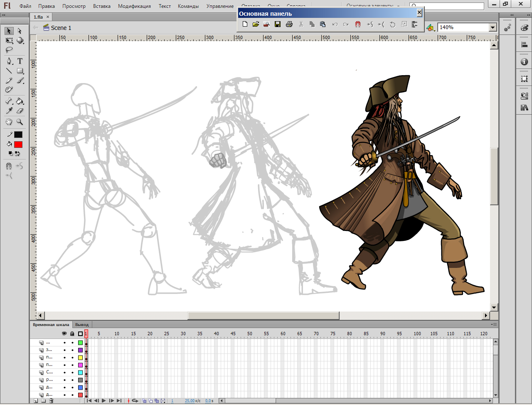Image resolution: width=532 pixels, height=405 pixels.
Task: Click the Black and White colors icon
Action: point(11,153)
